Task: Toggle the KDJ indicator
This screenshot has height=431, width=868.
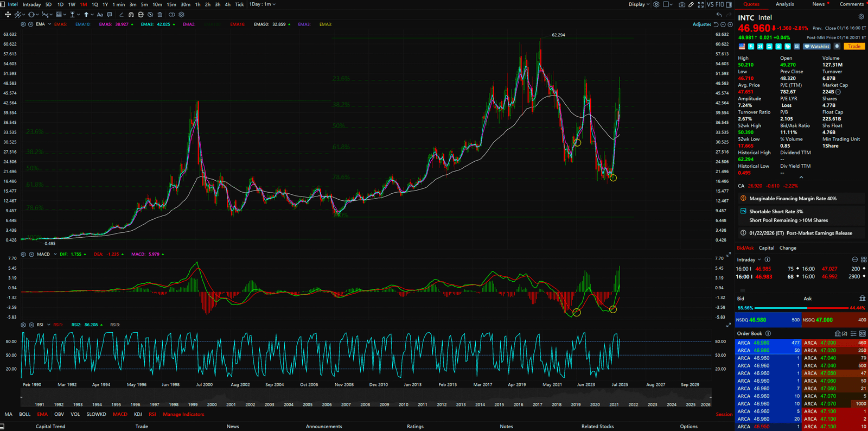Action: (x=138, y=414)
